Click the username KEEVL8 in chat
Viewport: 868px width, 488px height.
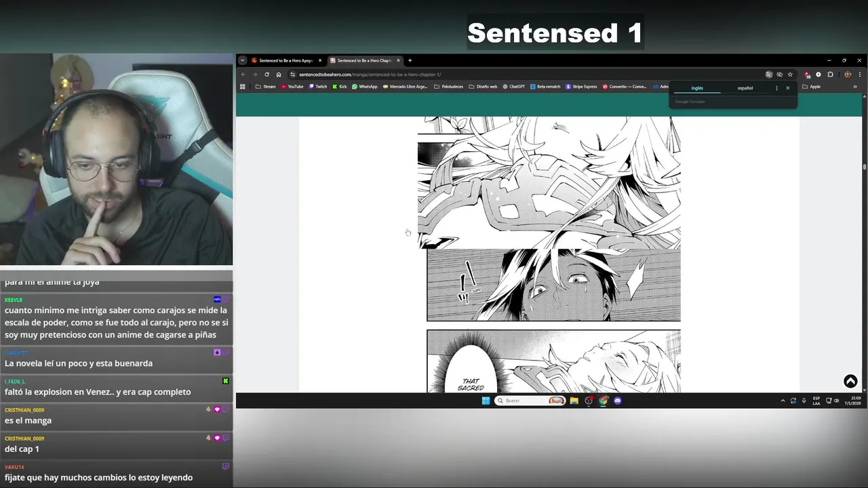click(14, 300)
